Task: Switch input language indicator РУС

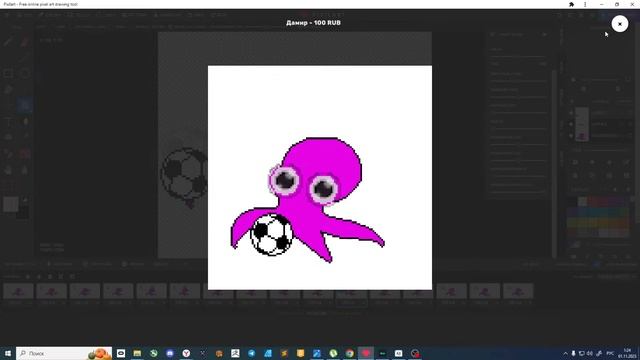Action: coord(610,353)
